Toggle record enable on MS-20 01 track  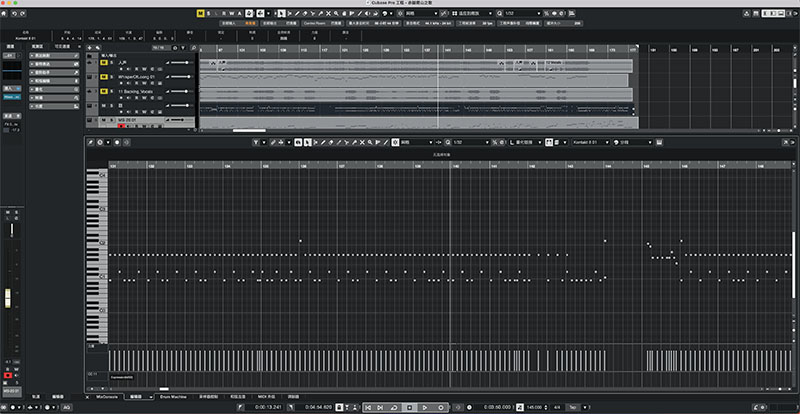121,126
